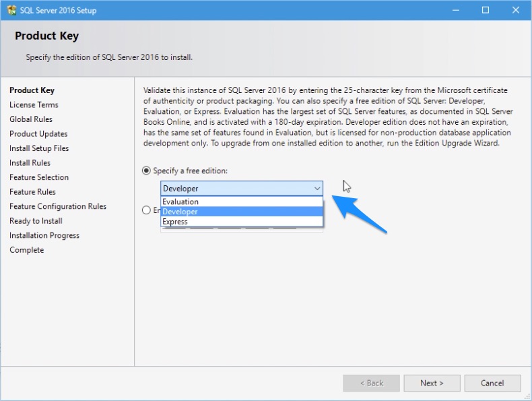This screenshot has width=532, height=401.
Task: Select the 'Specify a free edition' radio button
Action: click(x=146, y=171)
